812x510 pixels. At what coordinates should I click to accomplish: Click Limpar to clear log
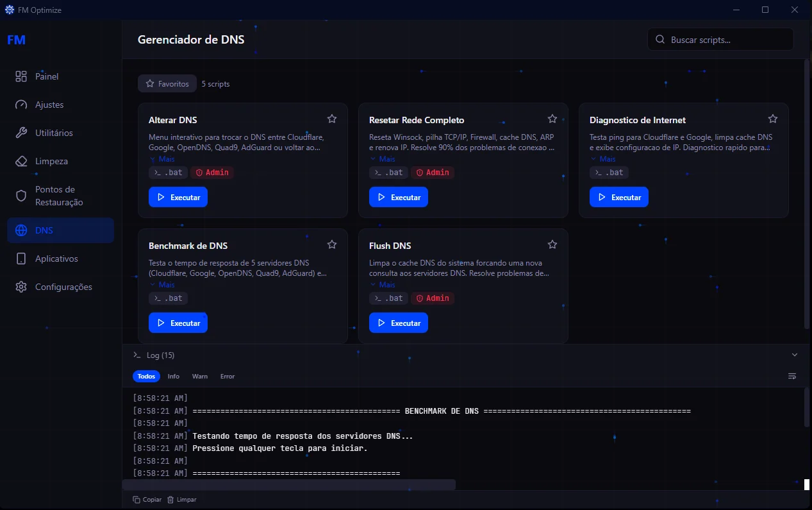pos(182,500)
